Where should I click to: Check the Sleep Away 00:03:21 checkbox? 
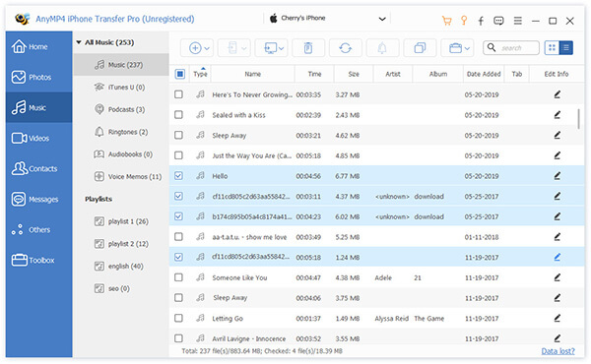pyautogui.click(x=178, y=135)
